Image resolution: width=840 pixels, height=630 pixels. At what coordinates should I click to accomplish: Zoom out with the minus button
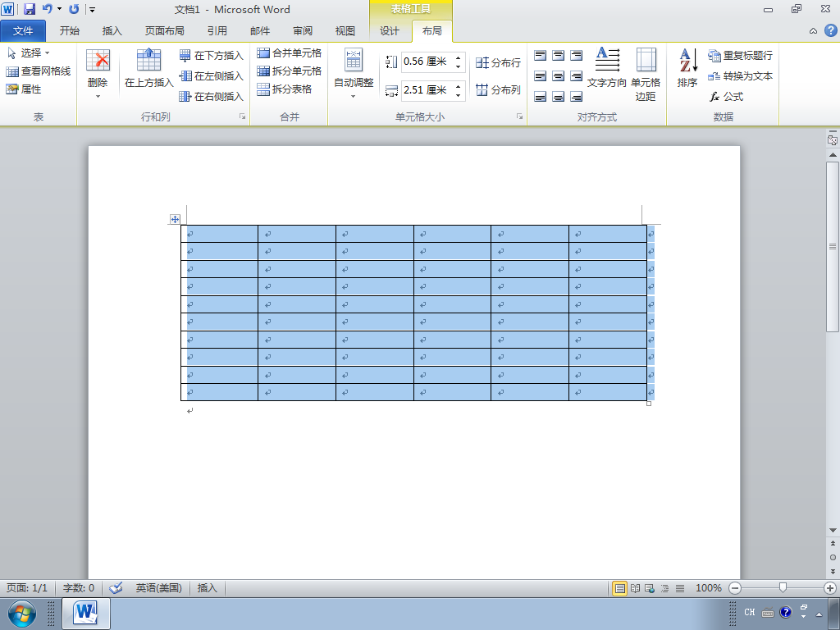[x=735, y=588]
